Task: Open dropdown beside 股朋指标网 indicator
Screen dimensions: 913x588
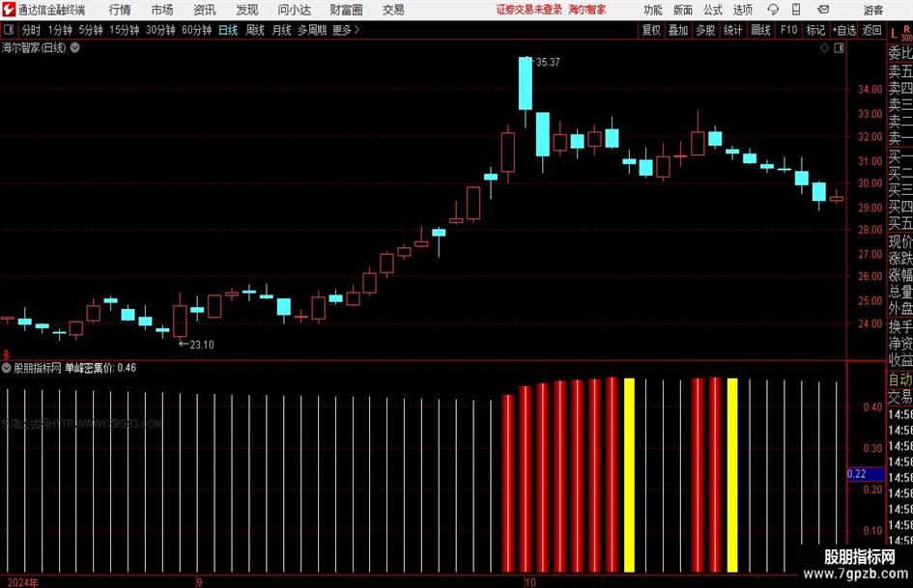Action: [7, 368]
